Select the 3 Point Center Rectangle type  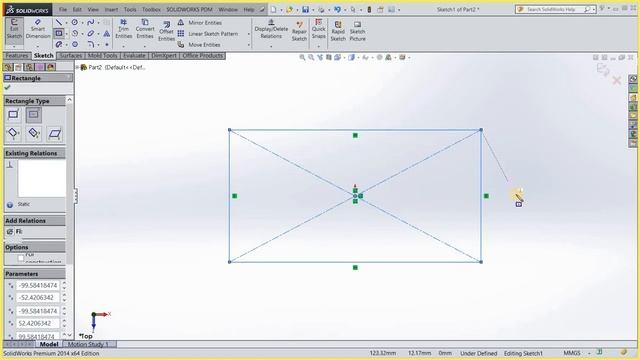point(33,133)
